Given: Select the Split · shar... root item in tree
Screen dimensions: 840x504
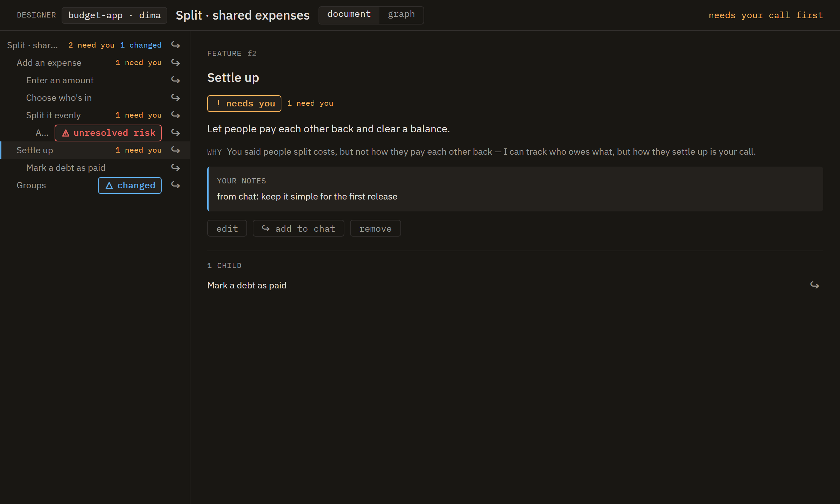Looking at the screenshot, I should click(32, 45).
